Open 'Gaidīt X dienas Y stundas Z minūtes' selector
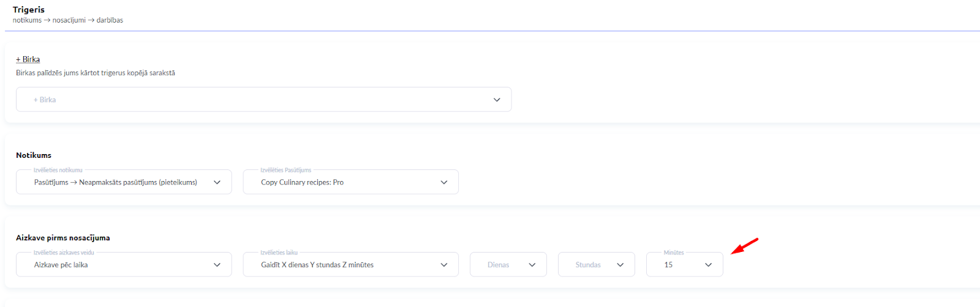 click(343, 265)
